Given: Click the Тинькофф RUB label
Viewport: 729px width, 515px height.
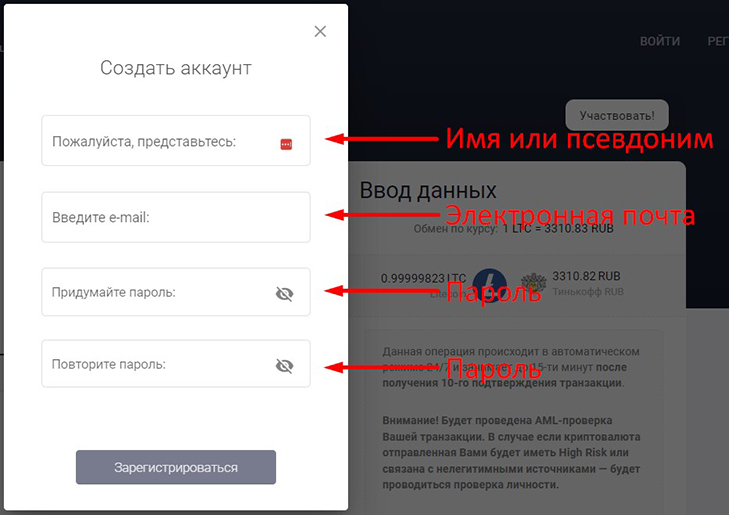Looking at the screenshot, I should coord(588,292).
